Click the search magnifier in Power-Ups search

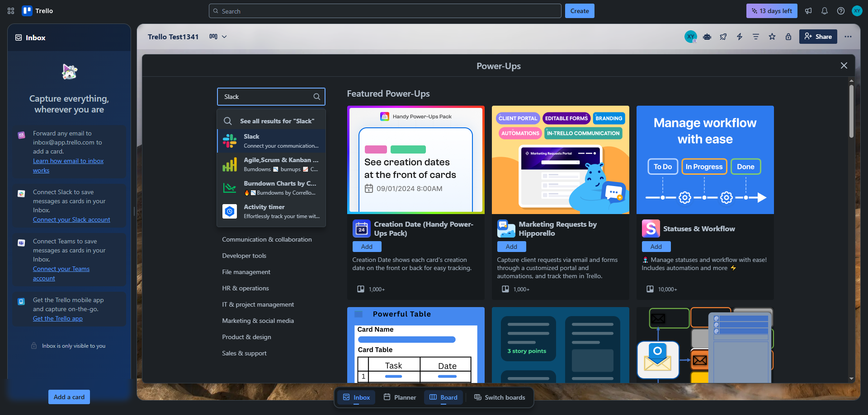[x=317, y=97]
